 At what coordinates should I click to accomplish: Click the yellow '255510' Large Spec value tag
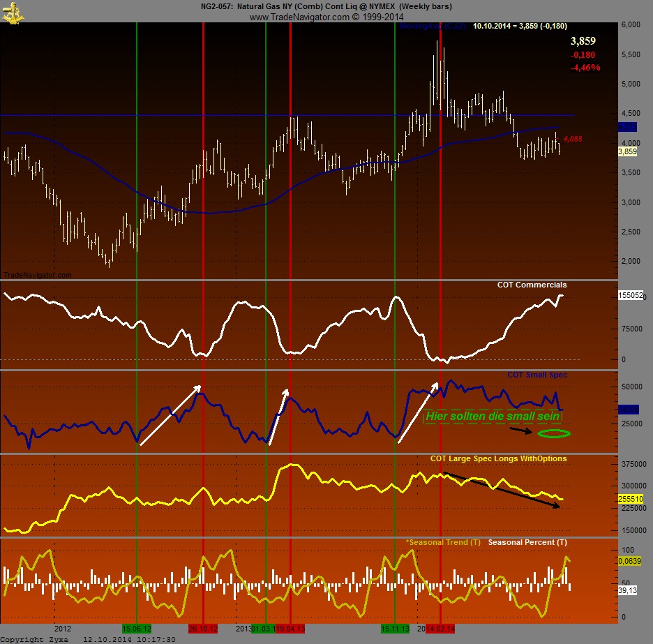point(631,499)
